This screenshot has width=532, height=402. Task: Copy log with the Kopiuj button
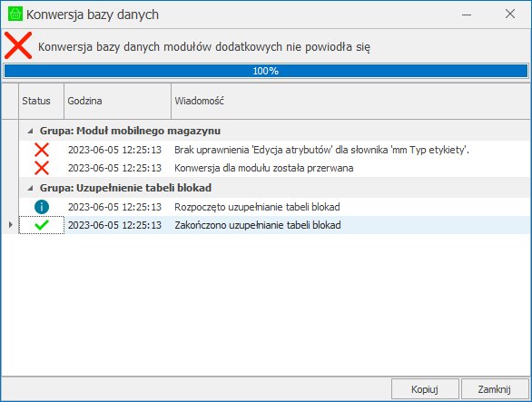click(425, 389)
